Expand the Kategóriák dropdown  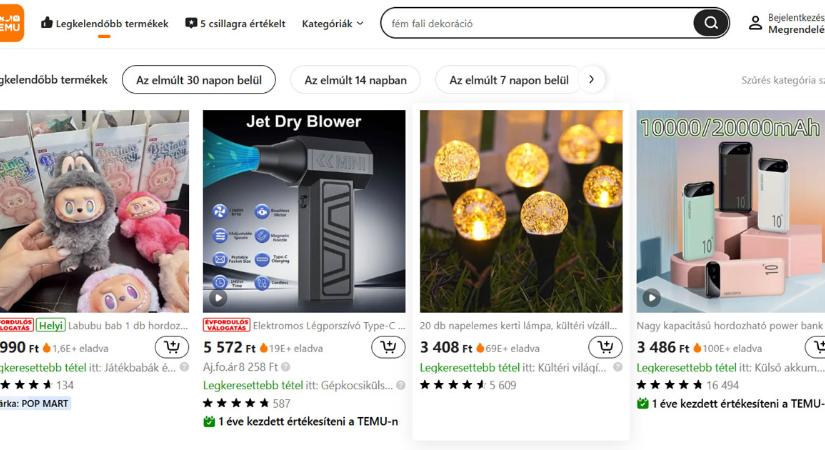point(333,23)
